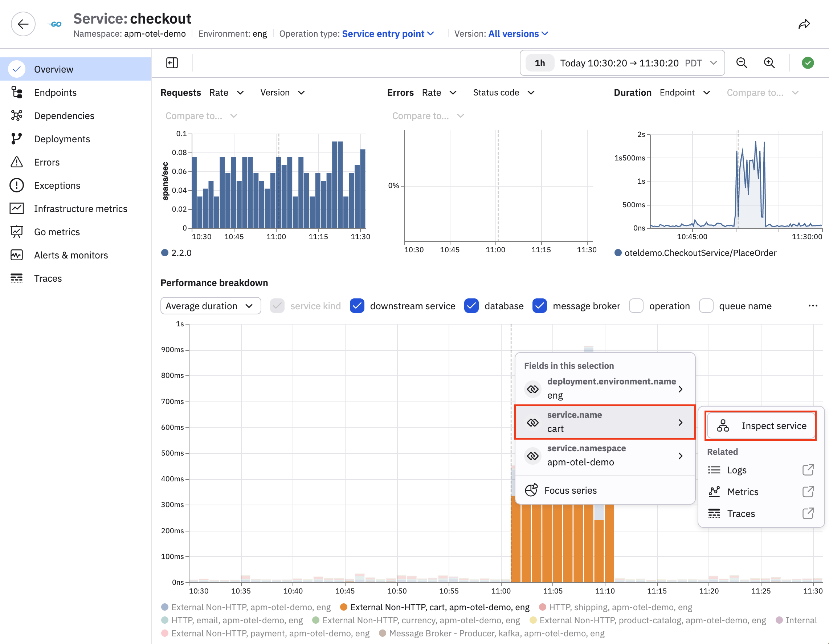Expand the All versions dropdown
Viewport: 829px width, 644px height.
[518, 34]
